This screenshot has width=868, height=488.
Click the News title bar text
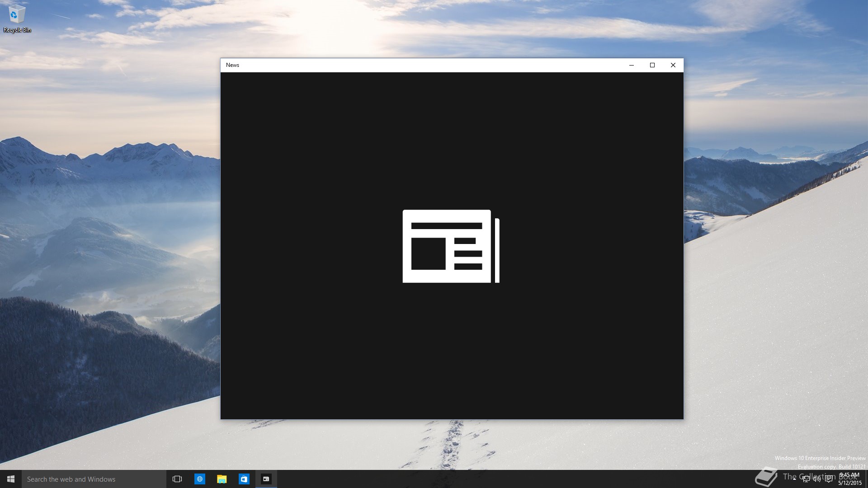[232, 65]
